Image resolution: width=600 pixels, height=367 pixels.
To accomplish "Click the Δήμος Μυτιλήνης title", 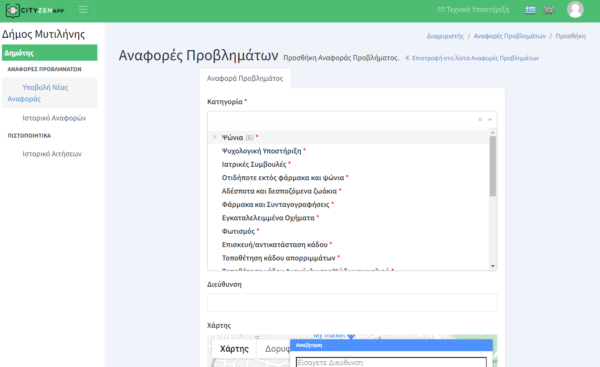I will coord(44,34).
